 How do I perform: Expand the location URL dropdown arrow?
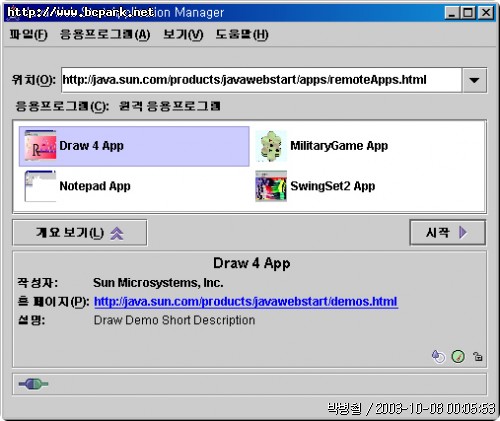[474, 80]
